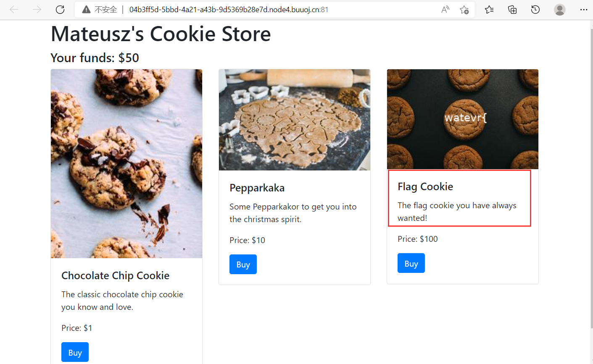This screenshot has width=593, height=364.
Task: Open the read aloud icon in address bar
Action: click(x=445, y=10)
